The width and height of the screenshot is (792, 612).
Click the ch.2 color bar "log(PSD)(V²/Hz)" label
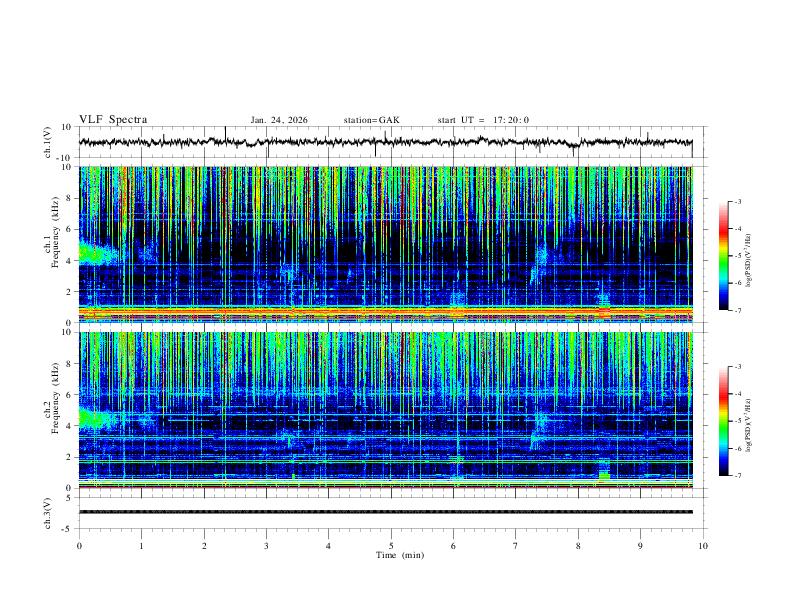tap(749, 425)
